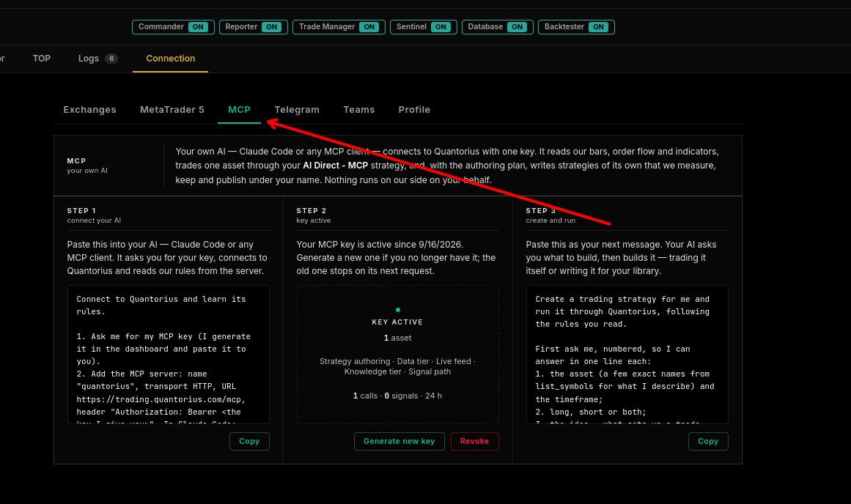Click the '1 asset' text

(x=397, y=338)
